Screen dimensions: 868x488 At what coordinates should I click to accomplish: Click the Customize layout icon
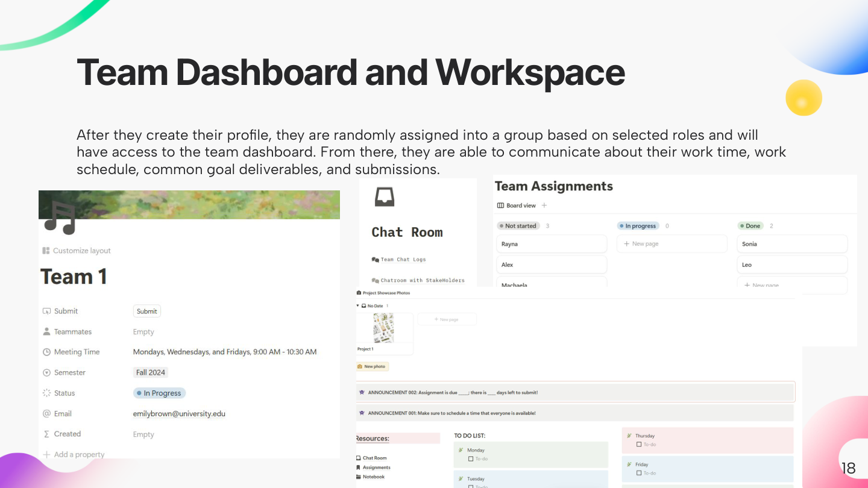46,251
